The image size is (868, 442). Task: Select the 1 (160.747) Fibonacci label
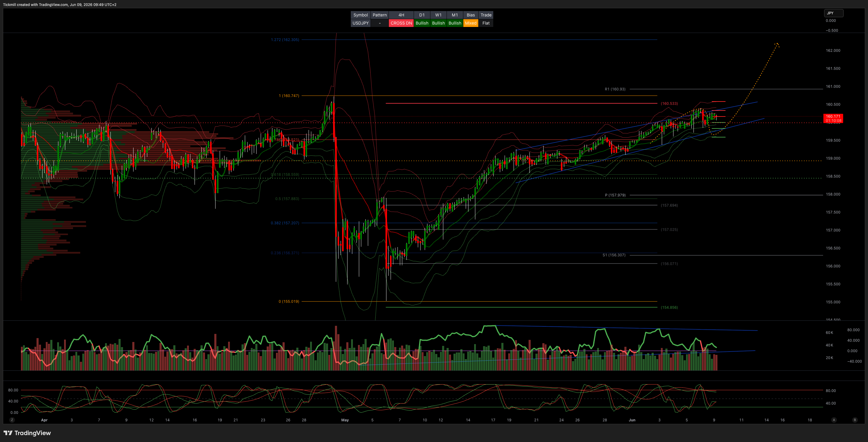tap(289, 96)
